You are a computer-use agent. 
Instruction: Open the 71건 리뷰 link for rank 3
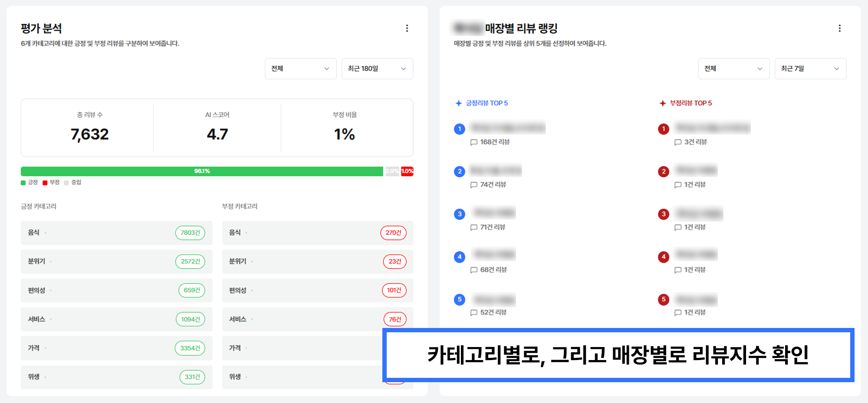[x=493, y=227]
